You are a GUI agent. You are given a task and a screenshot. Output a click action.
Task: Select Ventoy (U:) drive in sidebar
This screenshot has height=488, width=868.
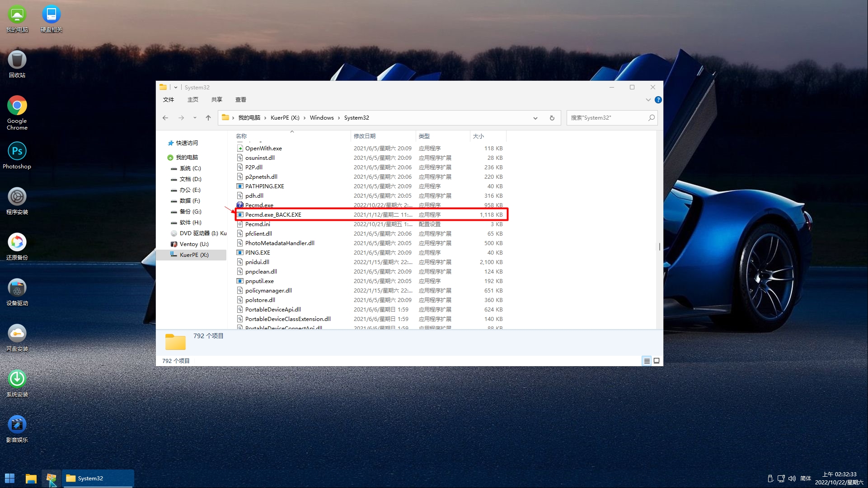tap(194, 244)
